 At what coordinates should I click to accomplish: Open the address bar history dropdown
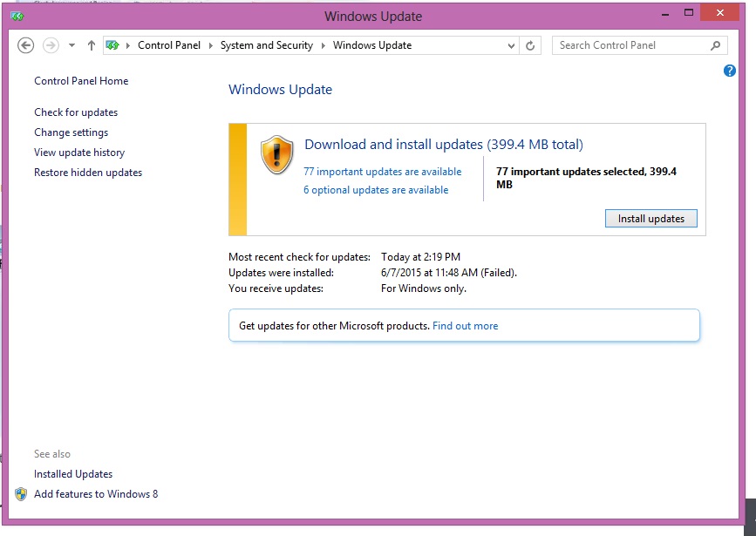[x=511, y=45]
